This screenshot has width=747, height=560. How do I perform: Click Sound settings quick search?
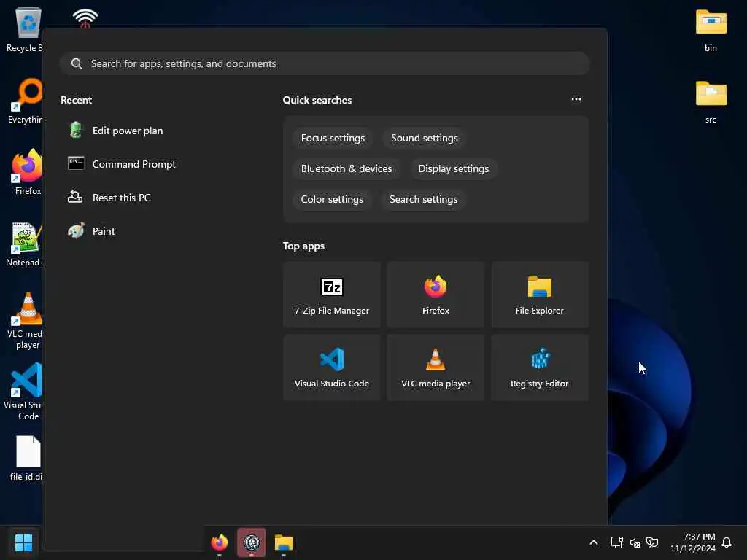tap(424, 138)
